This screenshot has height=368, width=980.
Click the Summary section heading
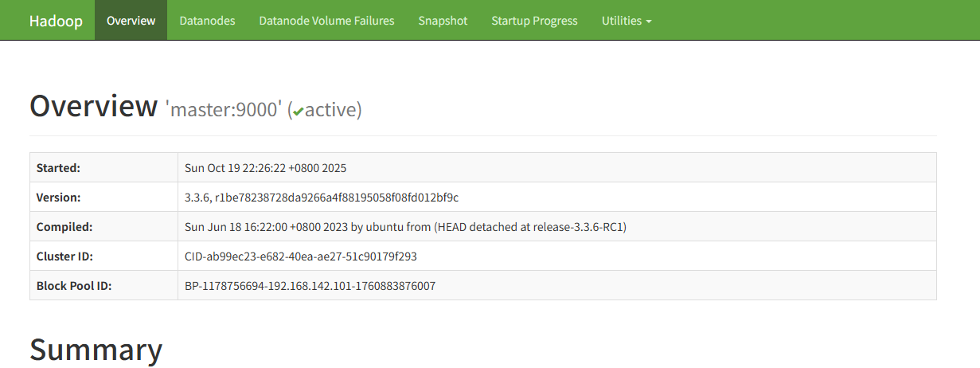tap(96, 350)
